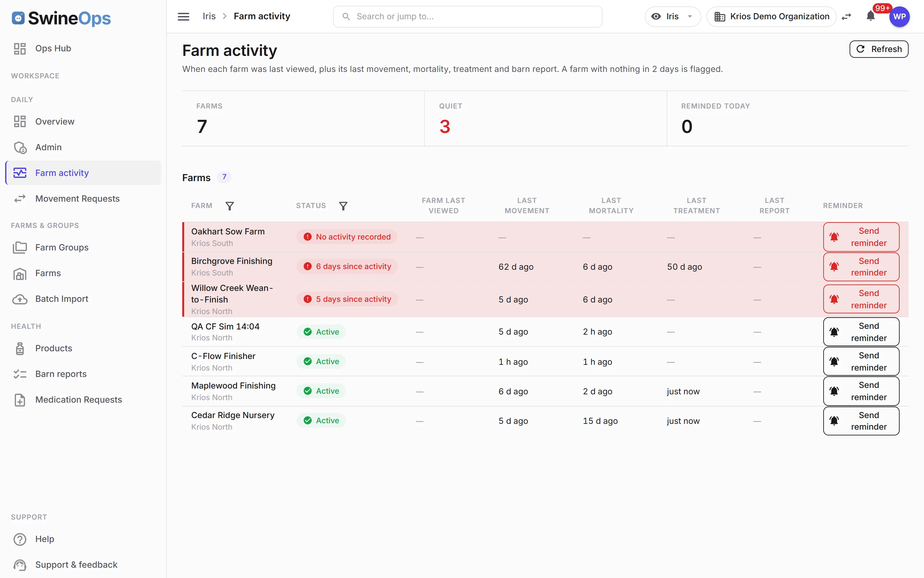The height and width of the screenshot is (578, 924).
Task: Send reminder to Oakhart Sow Farm
Action: tap(861, 237)
